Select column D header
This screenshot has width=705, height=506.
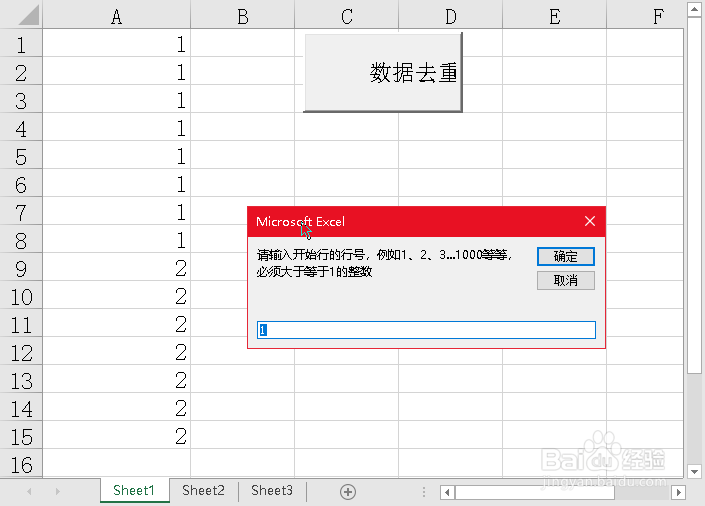pyautogui.click(x=451, y=17)
